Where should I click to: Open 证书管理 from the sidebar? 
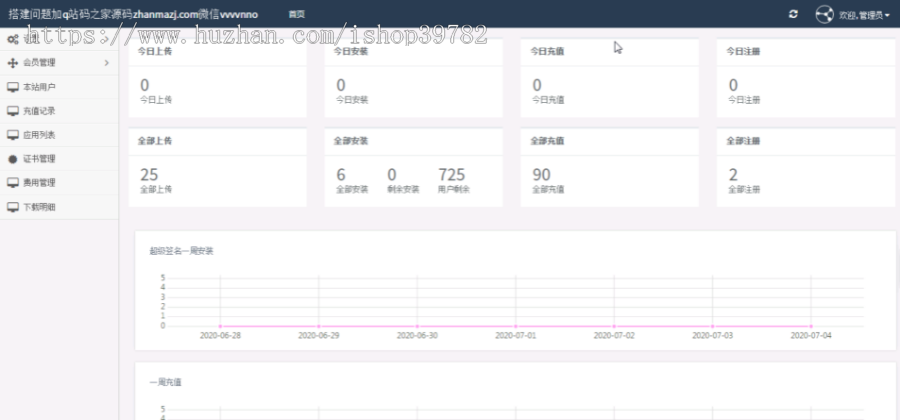click(x=39, y=159)
